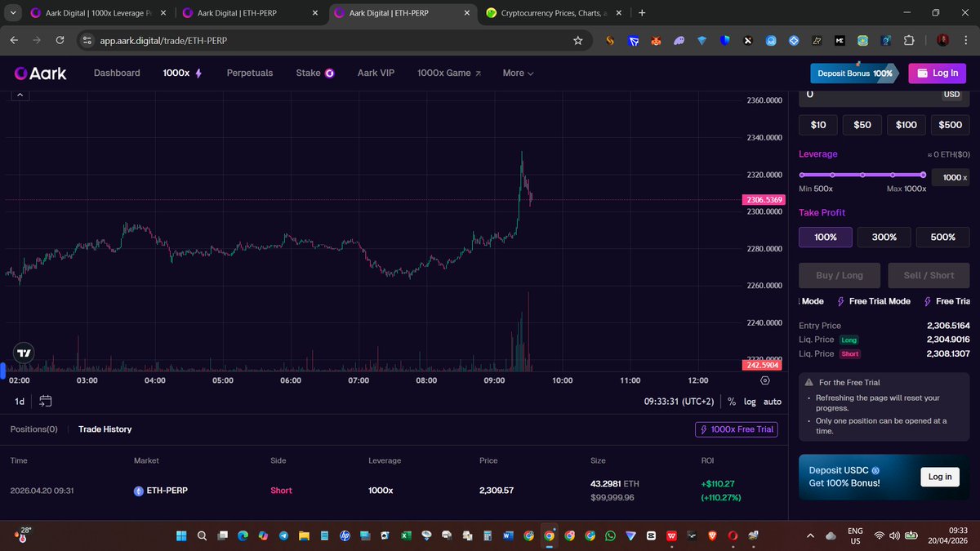Set amount to $50

(x=862, y=125)
